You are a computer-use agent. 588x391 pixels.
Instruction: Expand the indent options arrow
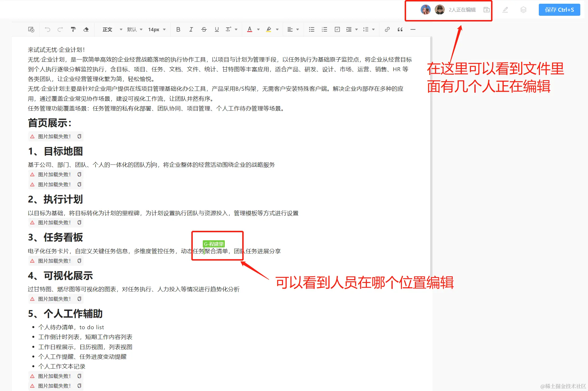coord(357,29)
